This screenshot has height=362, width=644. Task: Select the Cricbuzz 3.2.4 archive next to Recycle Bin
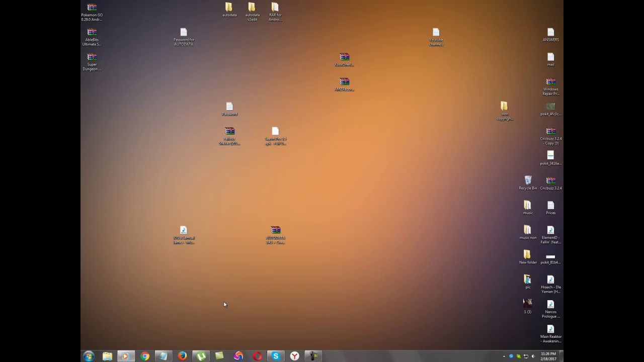click(550, 183)
